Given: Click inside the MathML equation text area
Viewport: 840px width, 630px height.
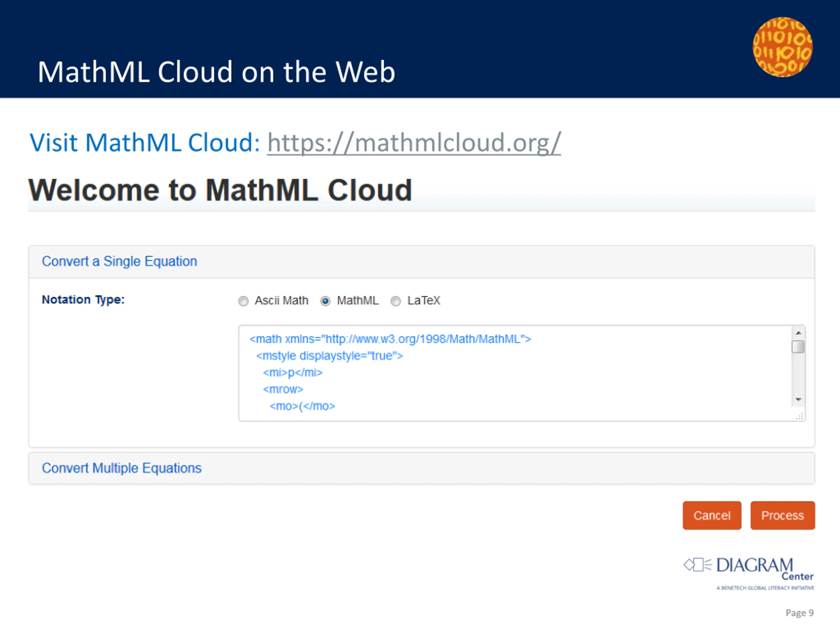Looking at the screenshot, I should coord(522,373).
